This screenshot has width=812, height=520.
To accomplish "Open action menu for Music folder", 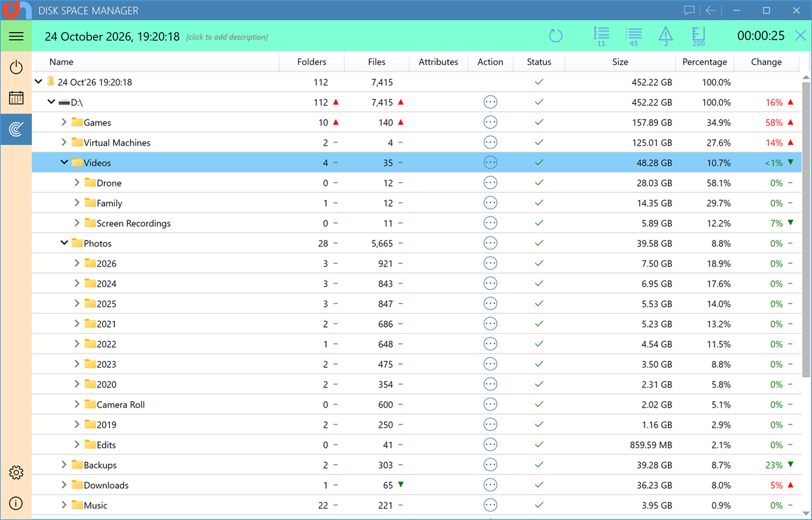I will pos(490,505).
